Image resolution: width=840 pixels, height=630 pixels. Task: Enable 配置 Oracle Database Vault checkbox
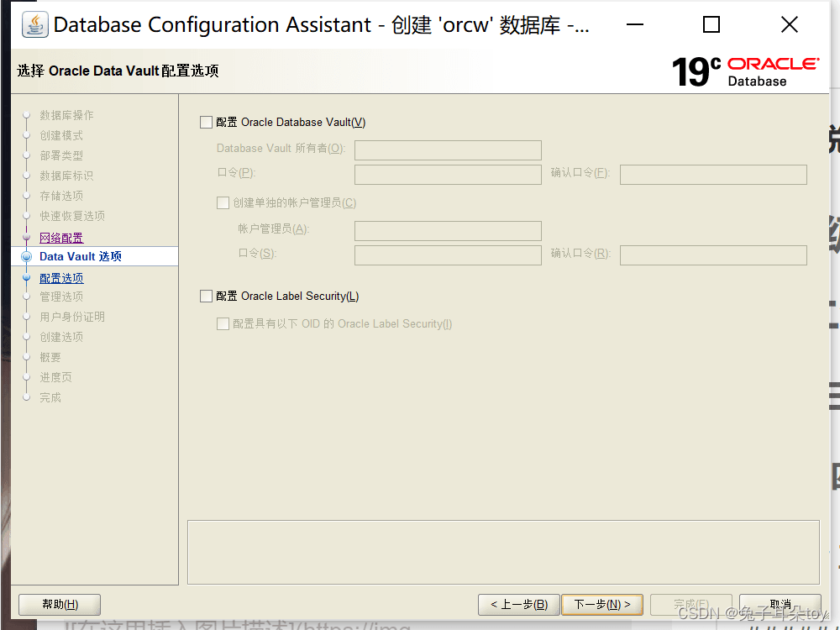tap(207, 123)
